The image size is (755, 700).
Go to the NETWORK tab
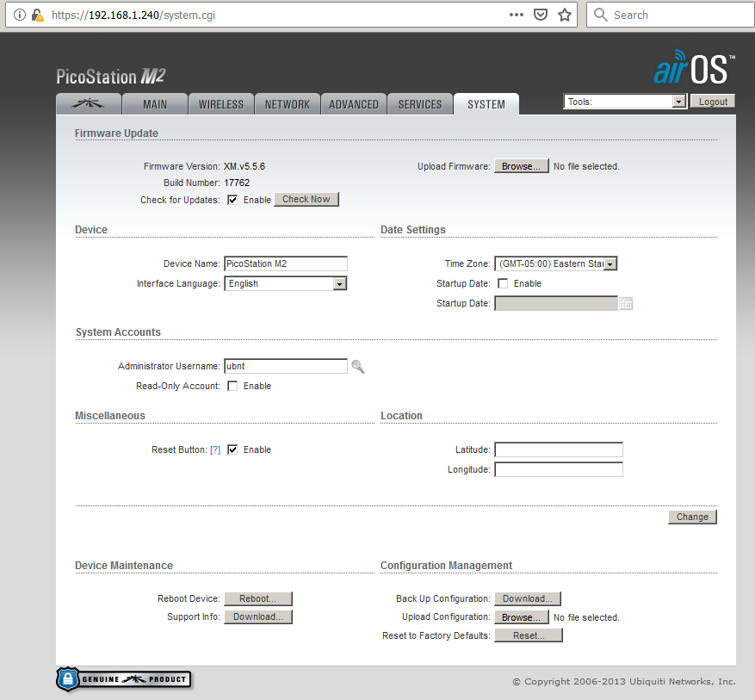point(287,104)
